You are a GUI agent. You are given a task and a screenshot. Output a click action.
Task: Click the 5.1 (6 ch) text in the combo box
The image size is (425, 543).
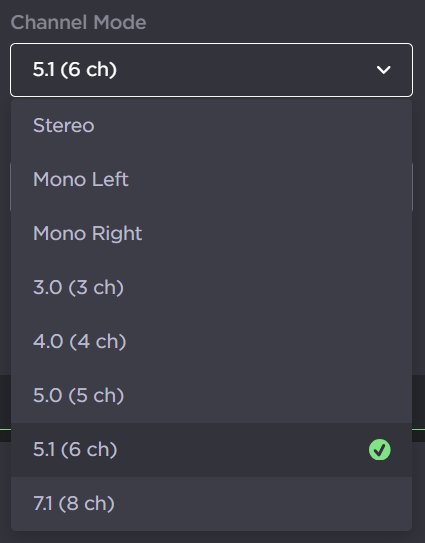(75, 70)
